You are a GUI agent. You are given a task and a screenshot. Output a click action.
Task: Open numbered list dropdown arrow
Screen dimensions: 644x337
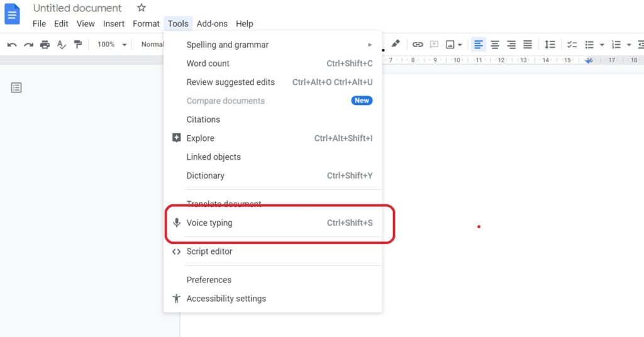pyautogui.click(x=629, y=45)
